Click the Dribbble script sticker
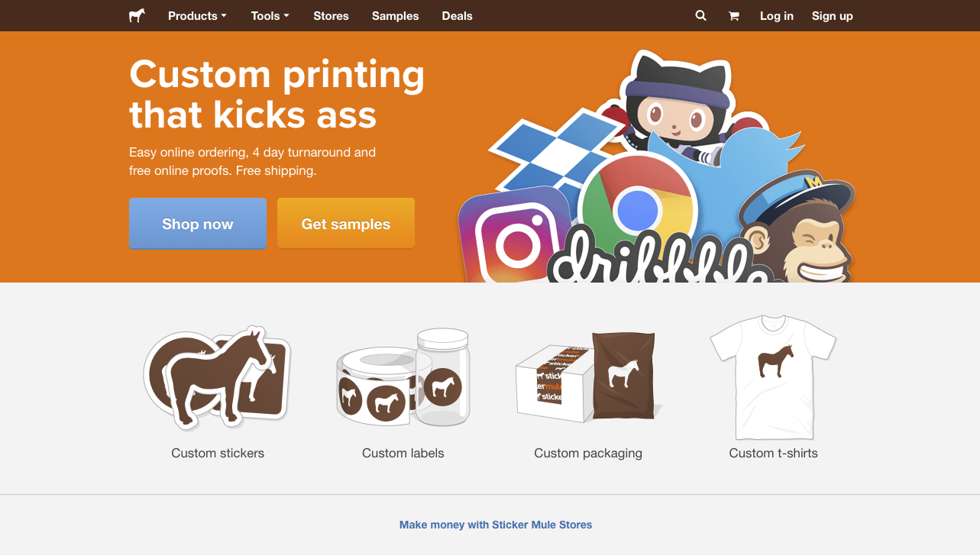This screenshot has width=980, height=559. [x=661, y=256]
